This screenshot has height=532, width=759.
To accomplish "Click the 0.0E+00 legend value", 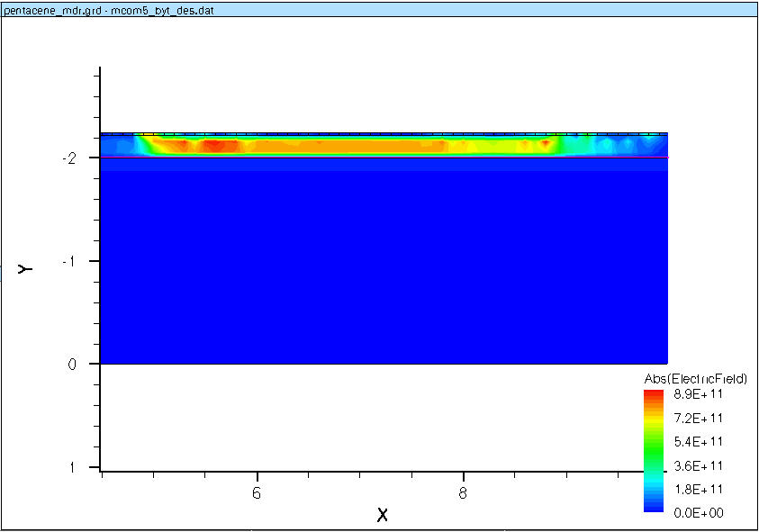I will 699,512.
